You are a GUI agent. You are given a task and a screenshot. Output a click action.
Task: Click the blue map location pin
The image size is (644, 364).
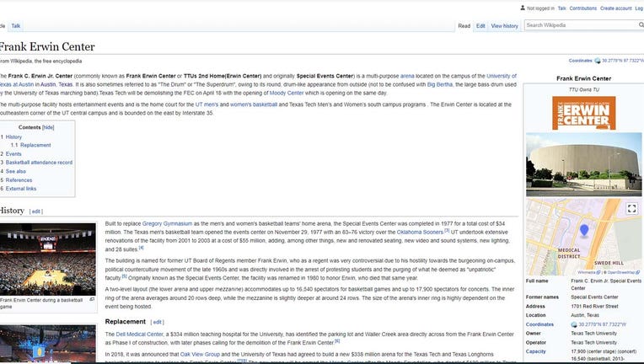click(x=584, y=230)
